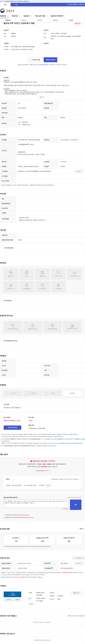
Task: Expand job description with 더보기
Action: click(x=42, y=97)
